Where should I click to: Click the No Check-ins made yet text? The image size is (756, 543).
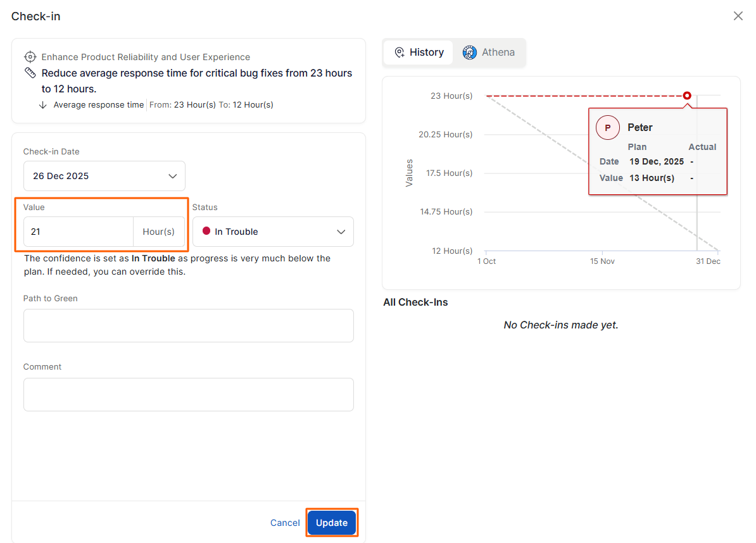[x=561, y=325]
